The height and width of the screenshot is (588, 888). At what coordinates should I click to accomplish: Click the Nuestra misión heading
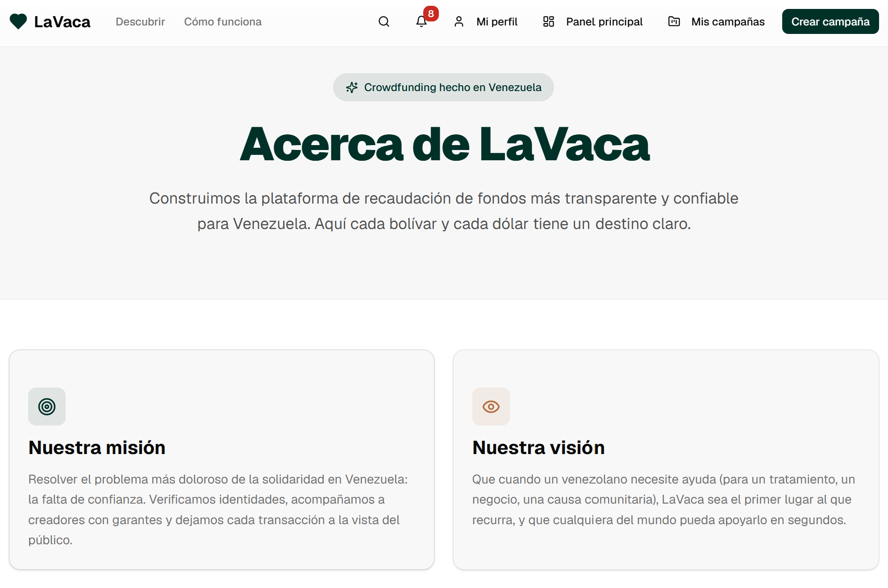97,447
